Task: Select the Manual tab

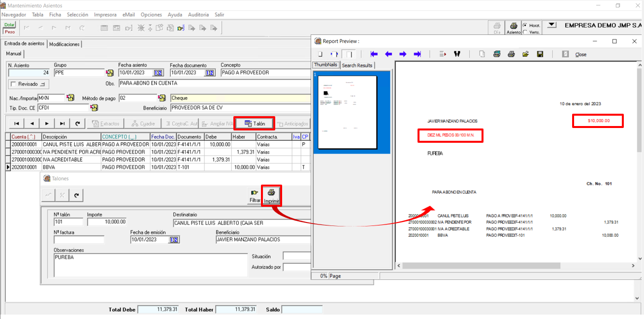Action: pyautogui.click(x=14, y=54)
